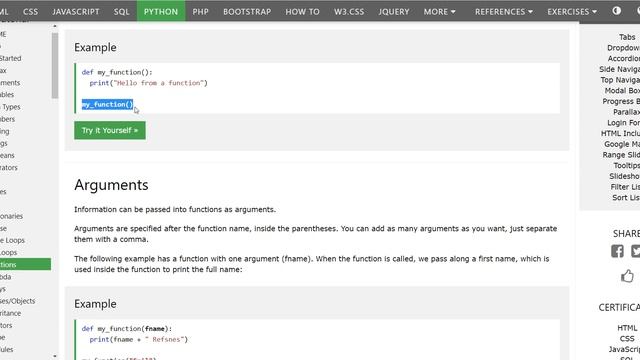
Task: Open the Top Navigation how-to link
Action: (620, 80)
